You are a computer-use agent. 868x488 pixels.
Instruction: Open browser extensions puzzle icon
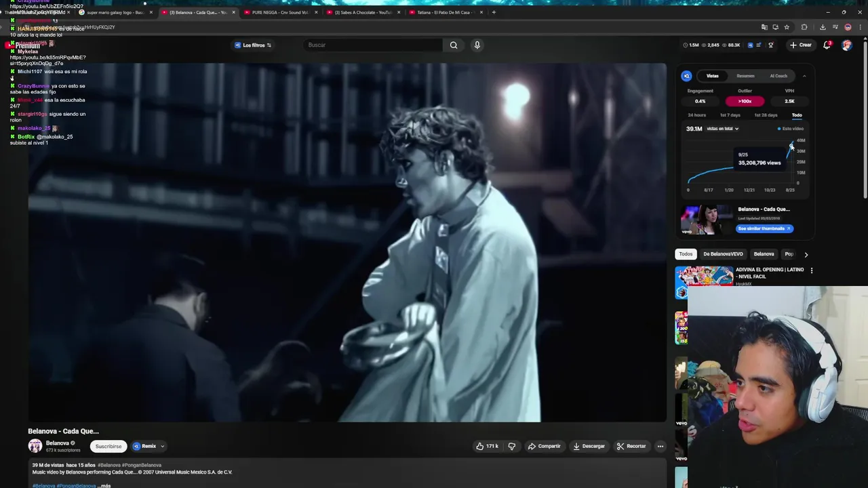click(x=804, y=27)
